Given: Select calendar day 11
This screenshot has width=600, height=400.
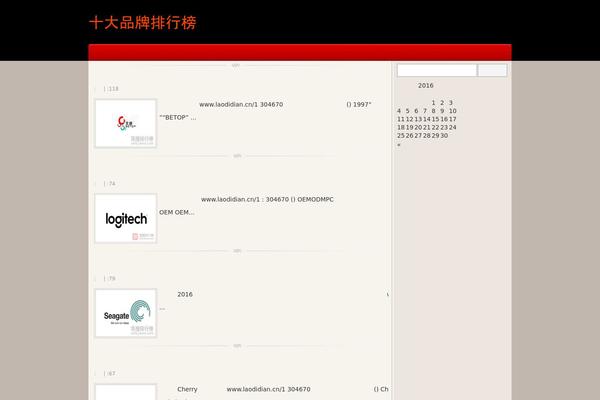Looking at the screenshot, I should point(401,119).
